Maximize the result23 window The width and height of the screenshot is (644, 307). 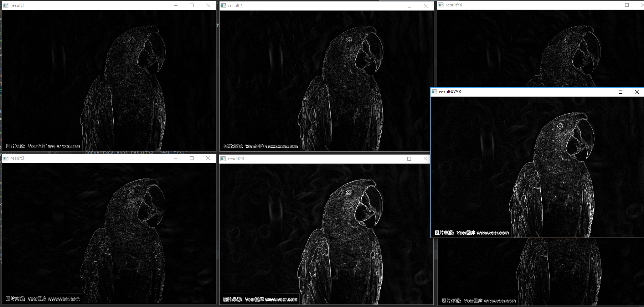(x=409, y=159)
